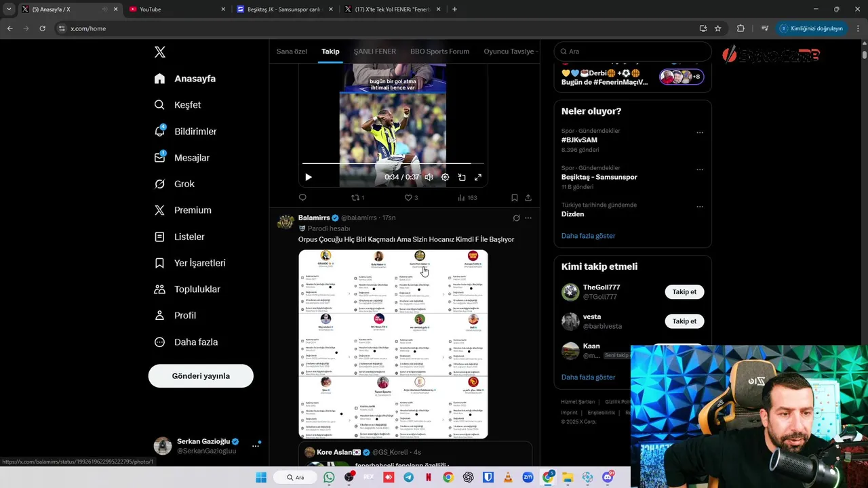Switch to the Beşiktaş JK - Samsunspor browser tab
Viewport: 868px width, 488px height.
pyautogui.click(x=284, y=9)
